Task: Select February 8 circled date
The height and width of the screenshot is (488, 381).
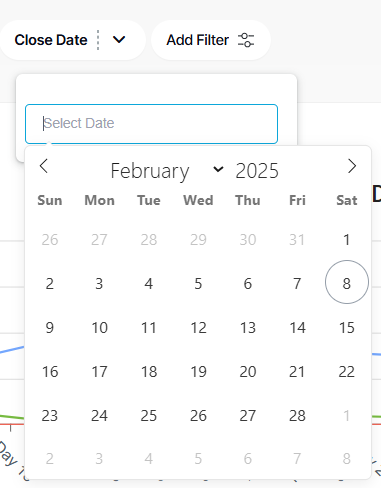Action: click(x=347, y=282)
